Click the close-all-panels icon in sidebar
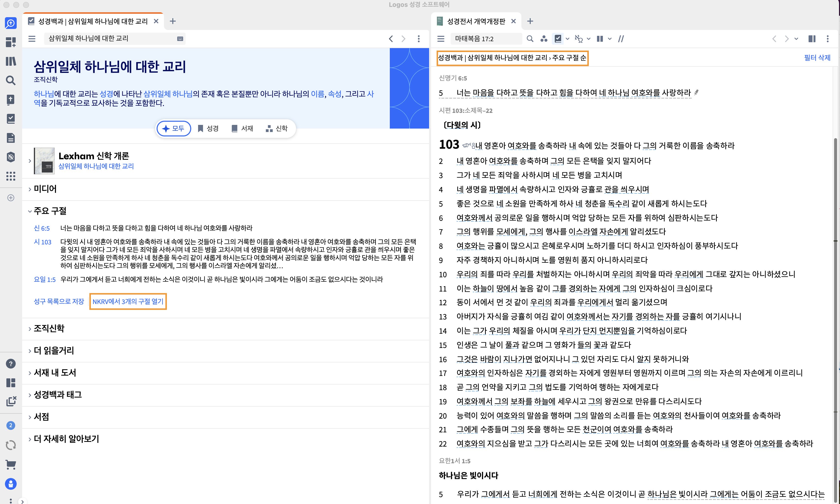Viewport: 840px width, 504px height. [x=11, y=401]
